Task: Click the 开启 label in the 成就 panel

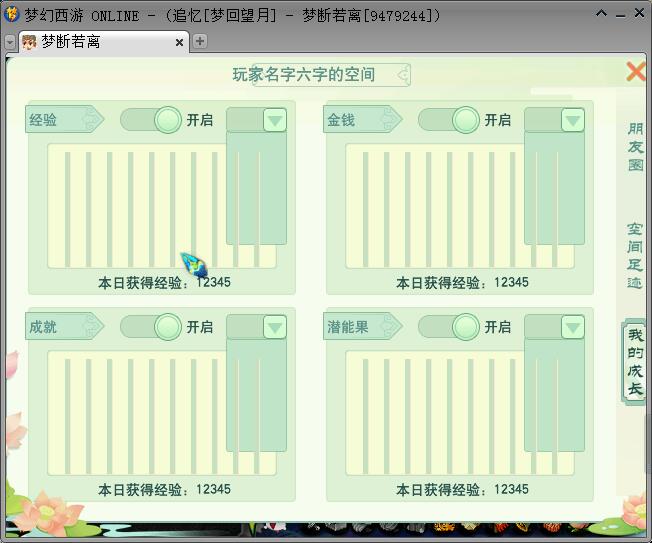Action: tap(200, 327)
